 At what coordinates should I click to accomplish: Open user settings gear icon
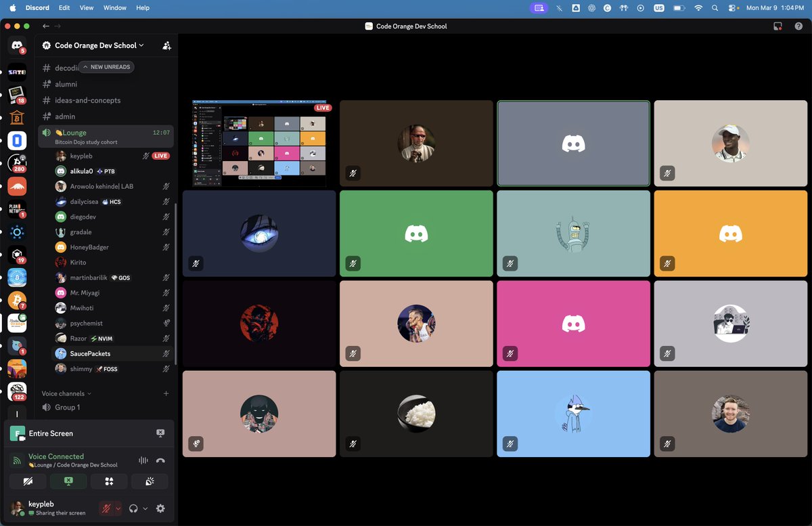pos(160,508)
